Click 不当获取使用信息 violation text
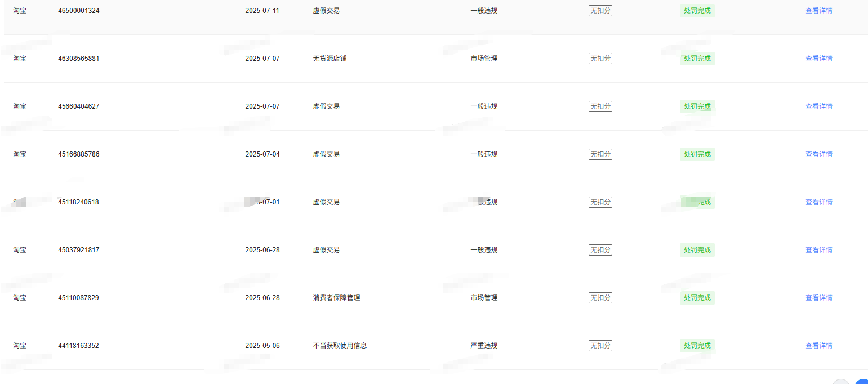 point(340,346)
